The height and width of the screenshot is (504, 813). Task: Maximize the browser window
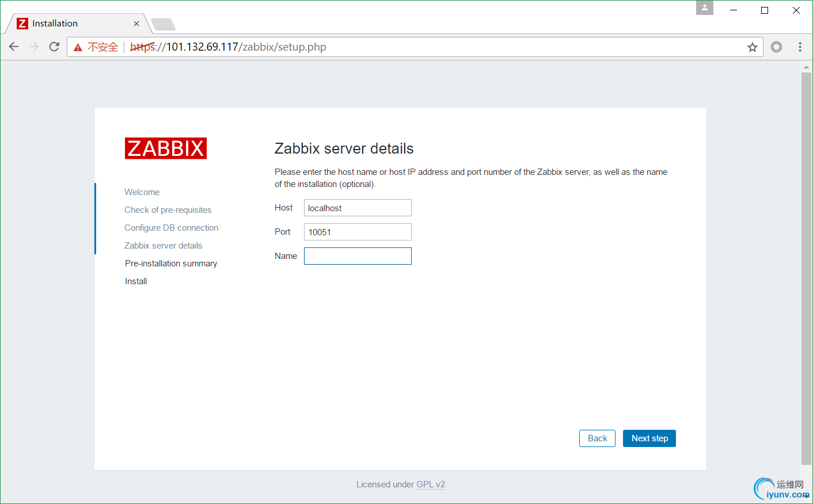(765, 10)
